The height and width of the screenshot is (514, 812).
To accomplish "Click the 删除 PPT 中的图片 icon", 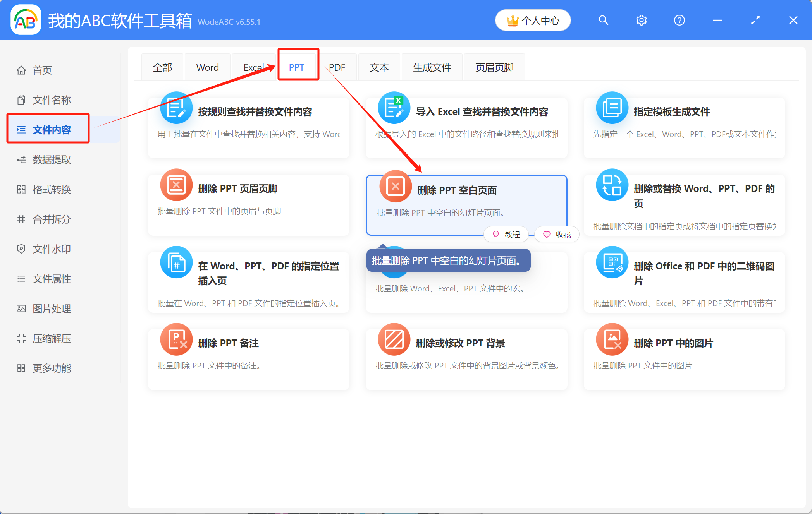I will [612, 339].
